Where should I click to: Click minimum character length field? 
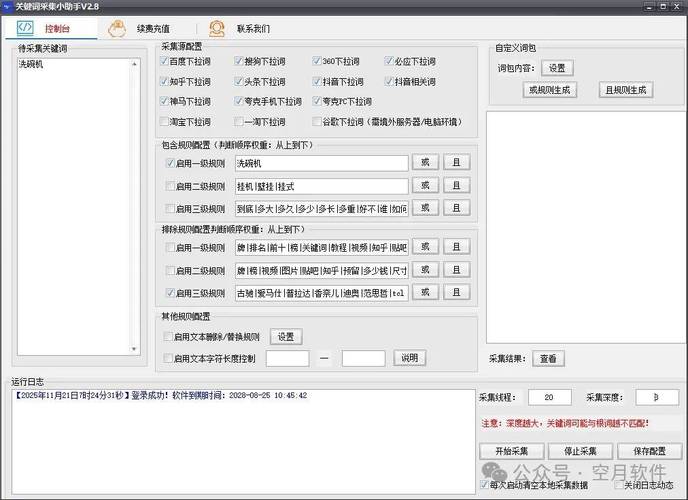pyautogui.click(x=287, y=358)
